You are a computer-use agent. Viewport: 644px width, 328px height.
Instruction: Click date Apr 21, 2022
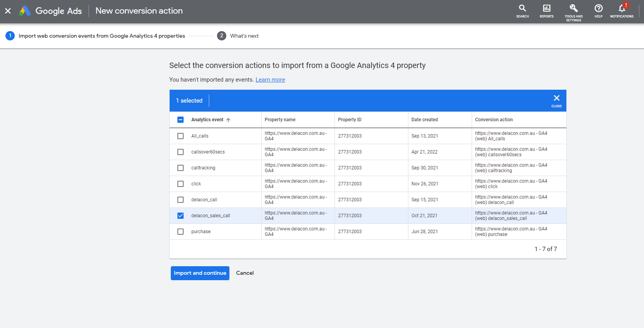tap(424, 152)
